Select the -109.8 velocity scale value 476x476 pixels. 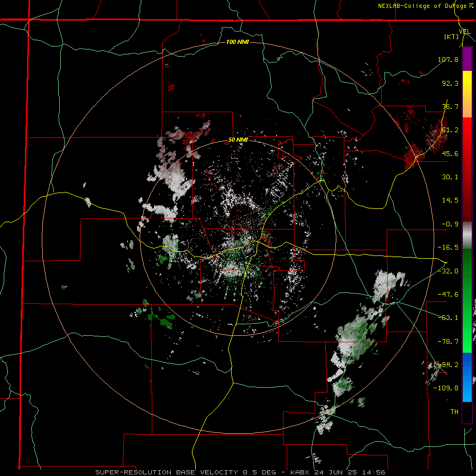[446, 388]
